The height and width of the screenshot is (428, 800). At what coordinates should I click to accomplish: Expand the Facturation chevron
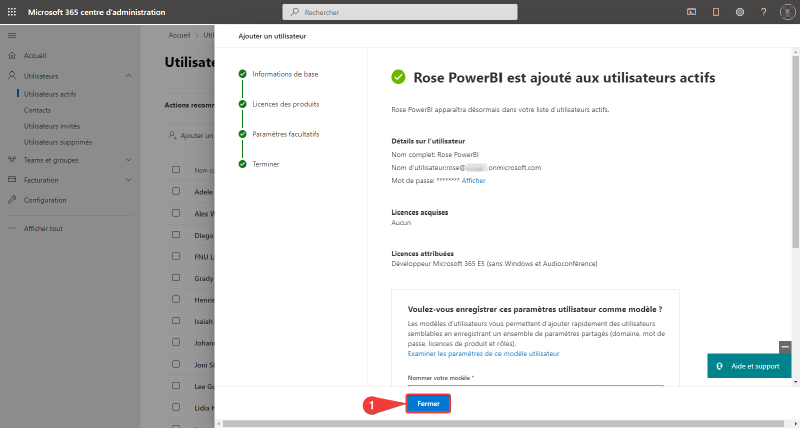click(x=128, y=180)
